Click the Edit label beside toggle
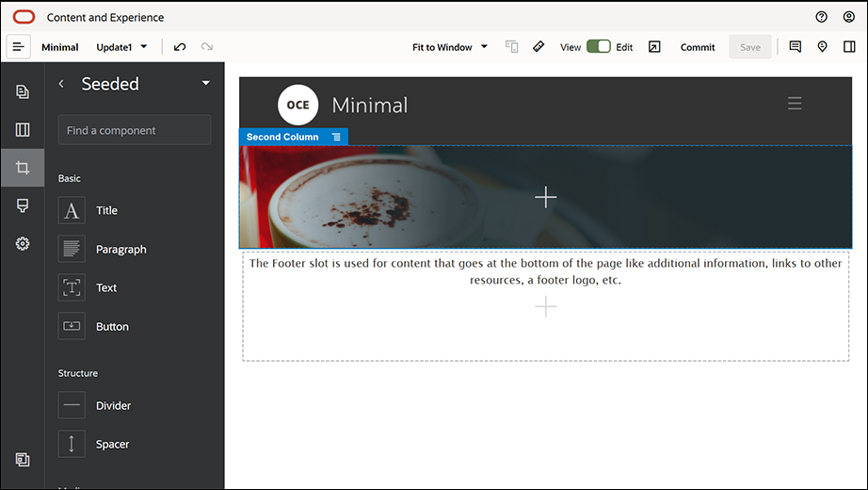 pos(624,47)
